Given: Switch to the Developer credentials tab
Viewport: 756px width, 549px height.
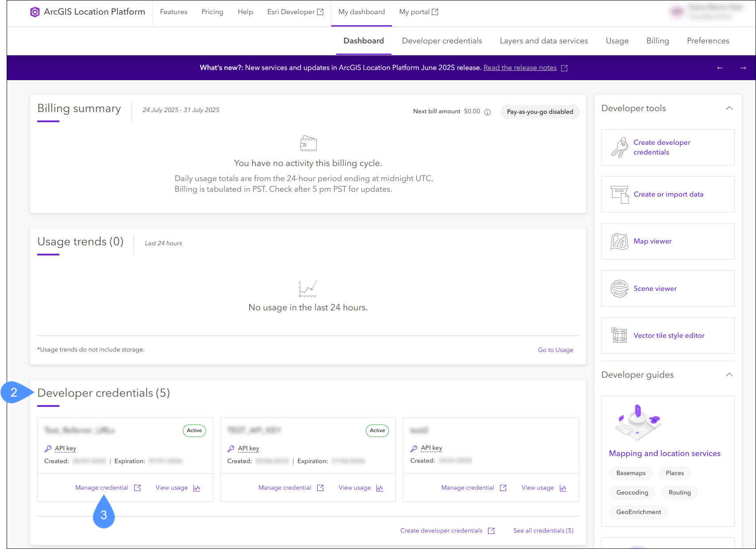Looking at the screenshot, I should click(442, 41).
